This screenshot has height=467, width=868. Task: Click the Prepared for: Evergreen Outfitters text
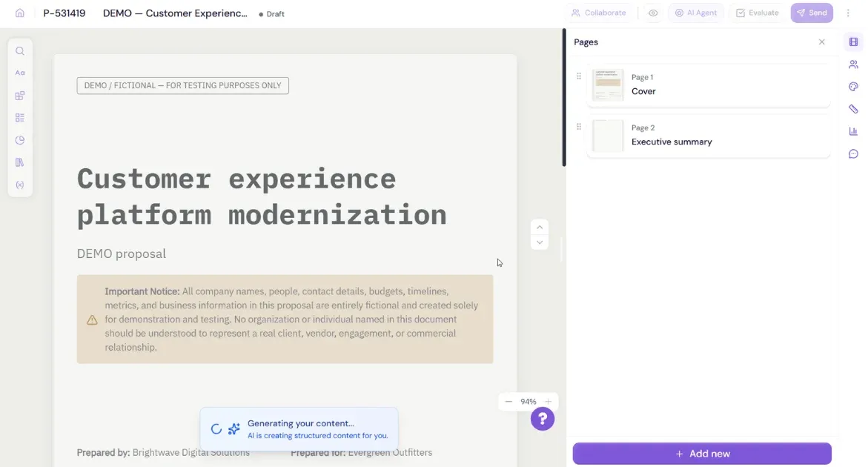pos(362,453)
